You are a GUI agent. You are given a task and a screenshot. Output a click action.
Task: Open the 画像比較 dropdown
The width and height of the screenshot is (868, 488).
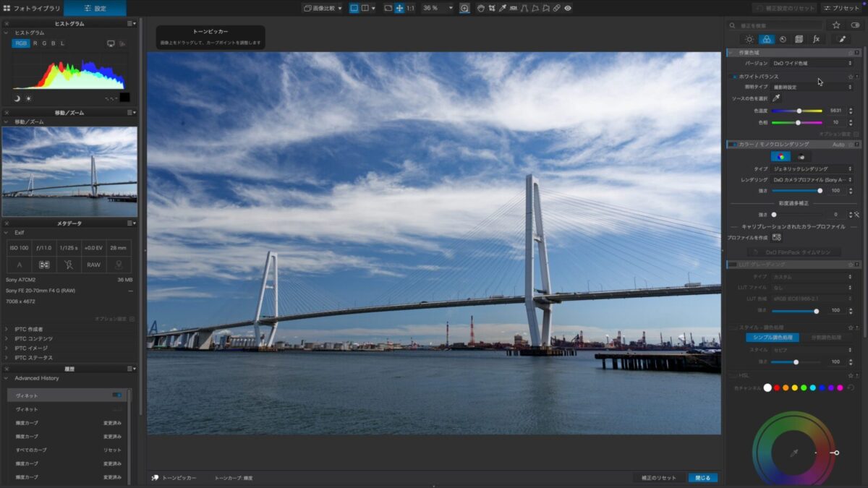[323, 8]
